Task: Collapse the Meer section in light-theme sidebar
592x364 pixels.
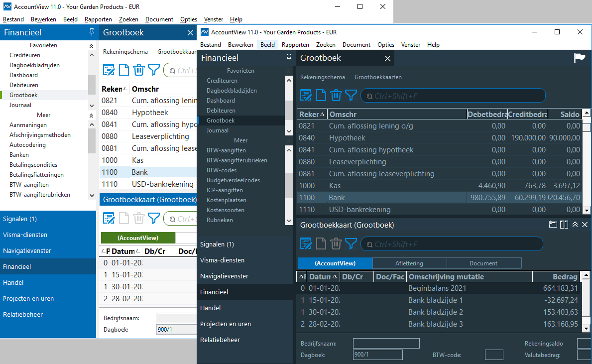Action: click(x=91, y=115)
